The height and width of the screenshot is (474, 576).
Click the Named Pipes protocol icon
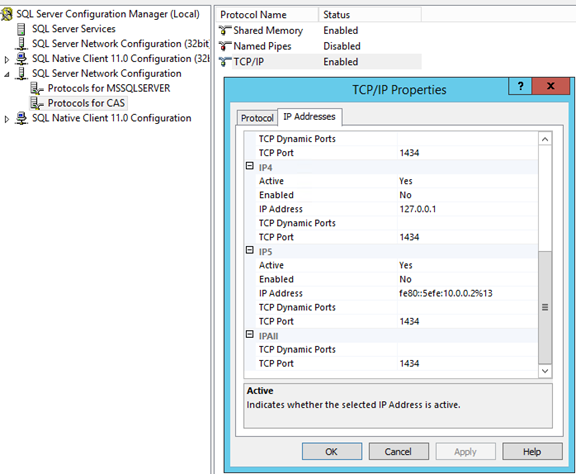tap(225, 46)
